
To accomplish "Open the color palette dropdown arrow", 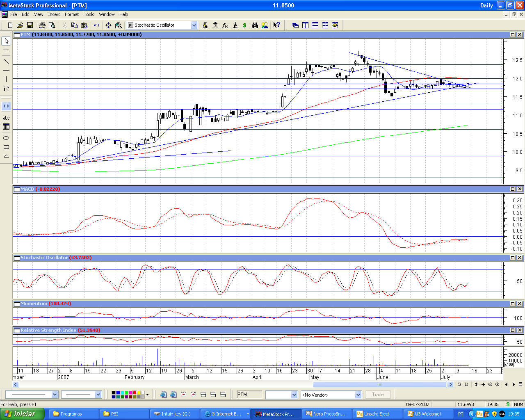I will click(147, 395).
